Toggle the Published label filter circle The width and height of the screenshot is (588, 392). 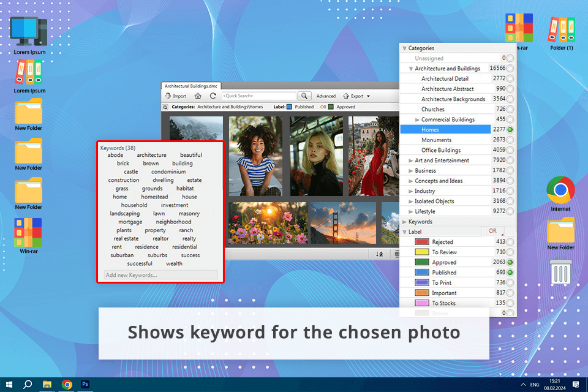pyautogui.click(x=510, y=273)
